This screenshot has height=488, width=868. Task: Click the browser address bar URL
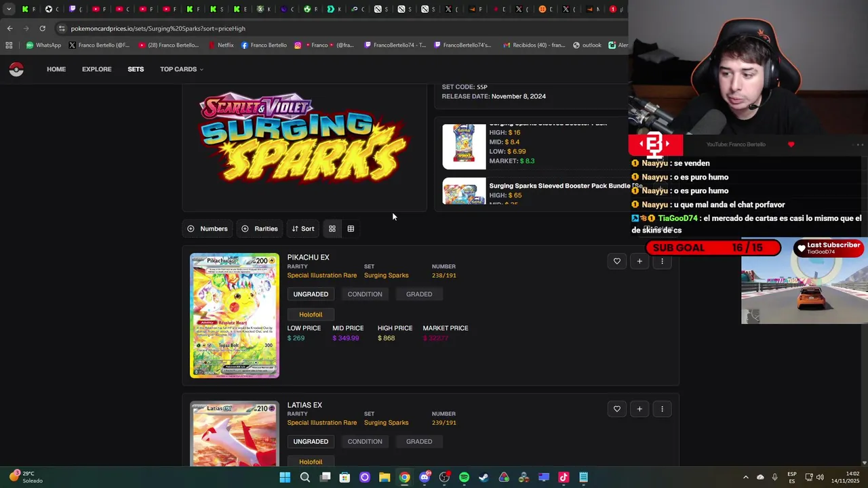(x=158, y=28)
